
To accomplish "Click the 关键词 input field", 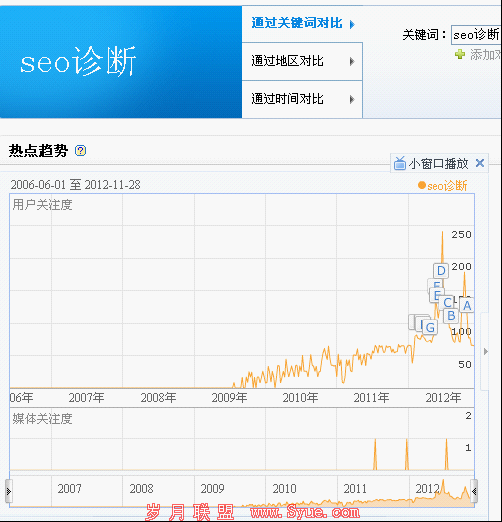I will (476, 35).
